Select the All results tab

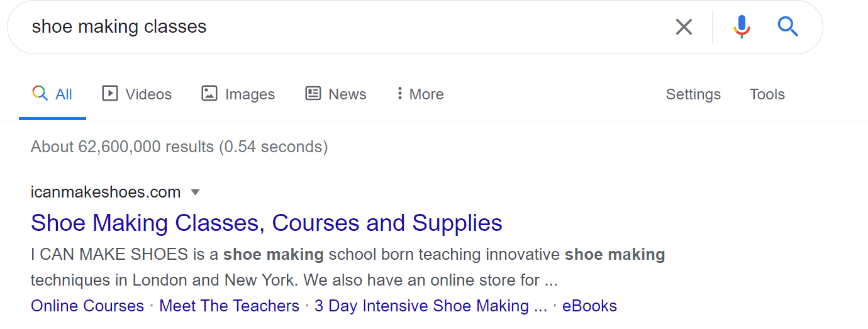click(x=53, y=94)
